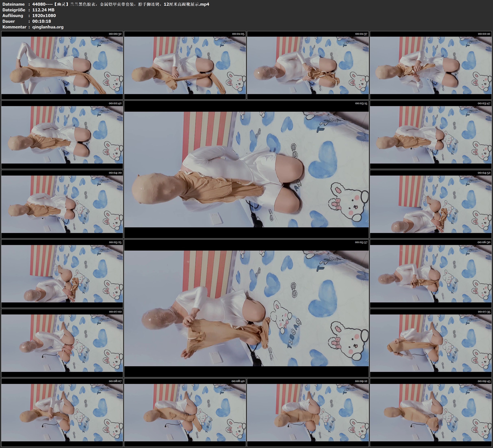Image resolution: width=493 pixels, height=448 pixels.
Task: Select the thumbnail at 00:06:30
Action: point(431,274)
